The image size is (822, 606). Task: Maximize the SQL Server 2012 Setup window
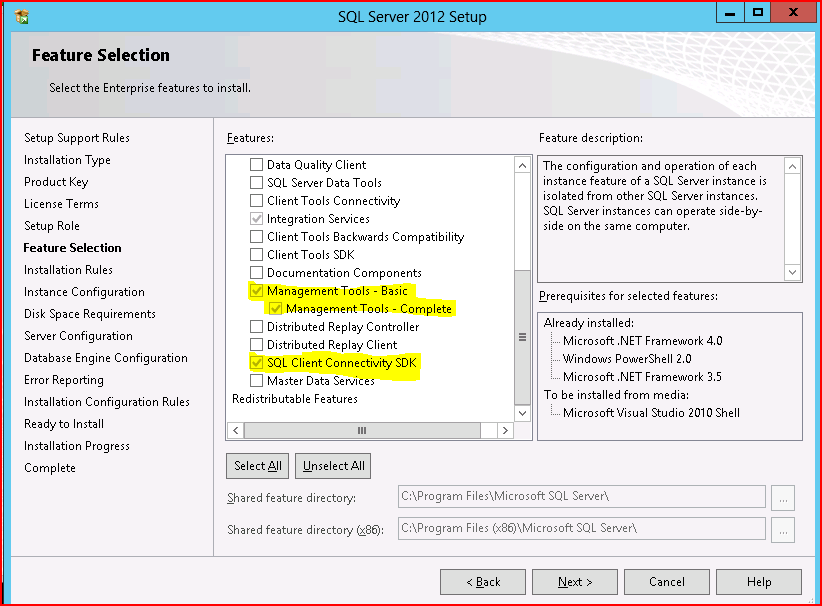tap(758, 13)
